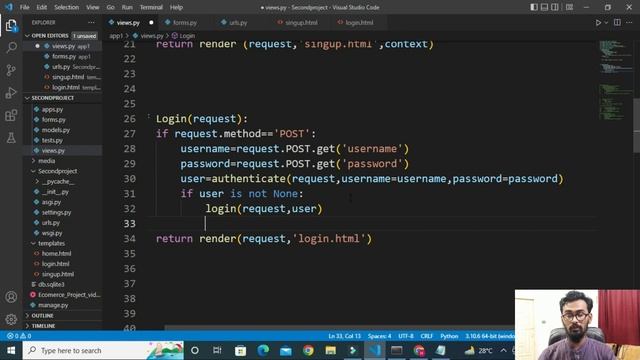Open manage.py in the file tree
Image resolution: width=640 pixels, height=360 pixels.
click(53, 305)
